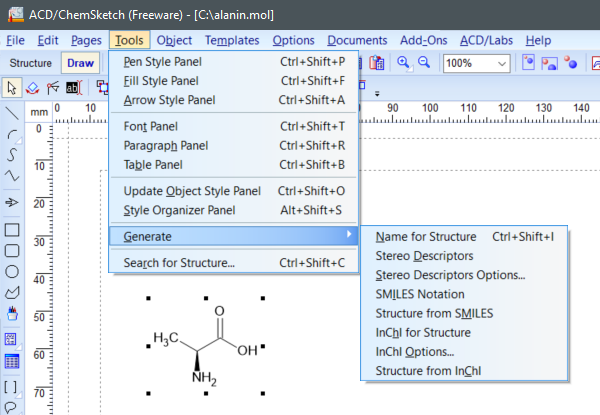Select Style Organizer Panel
Viewport: 600px width, 415px height.
tap(234, 210)
